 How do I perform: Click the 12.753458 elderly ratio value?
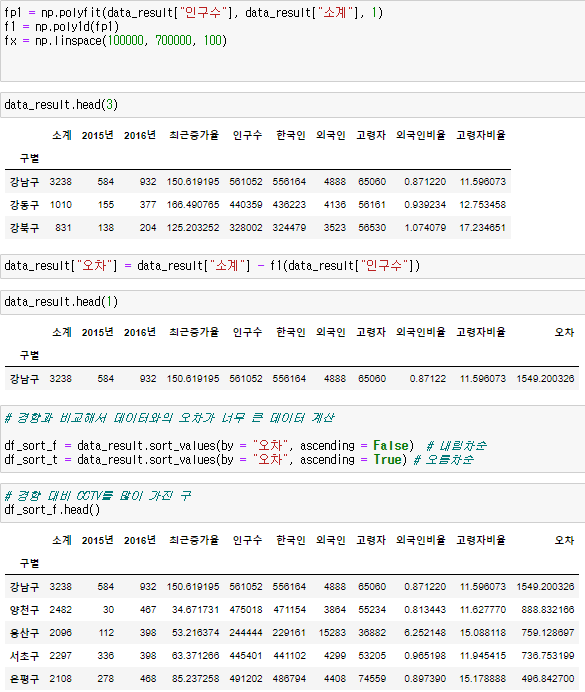483,205
